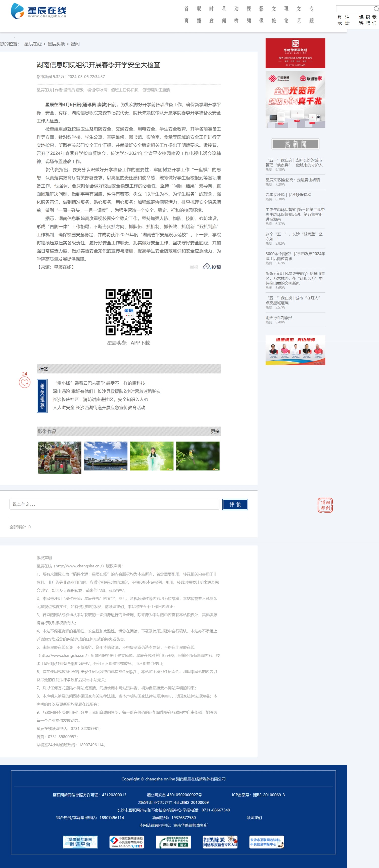Select 专题 in the top navigation
The height and width of the screenshot is (868, 379).
point(311,15)
